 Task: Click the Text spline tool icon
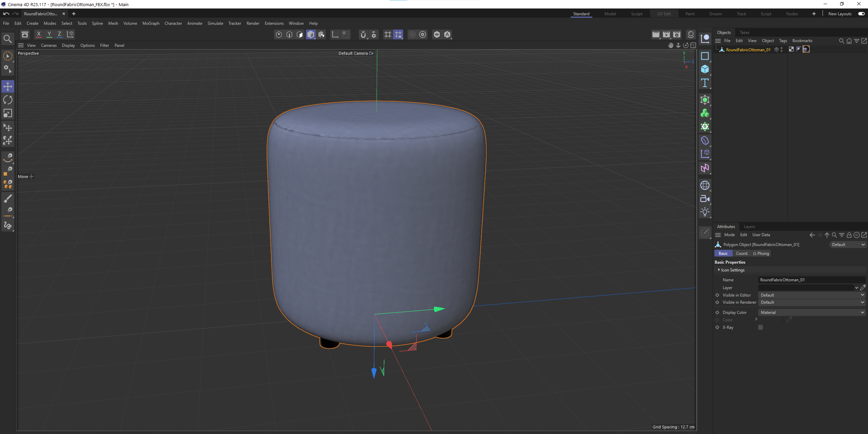coord(705,83)
